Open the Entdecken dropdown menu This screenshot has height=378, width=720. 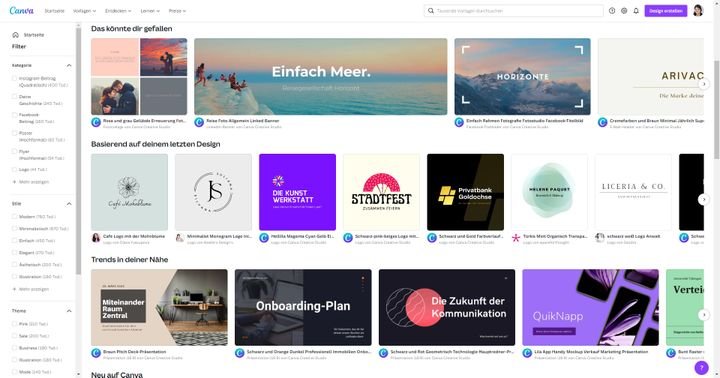(118, 11)
